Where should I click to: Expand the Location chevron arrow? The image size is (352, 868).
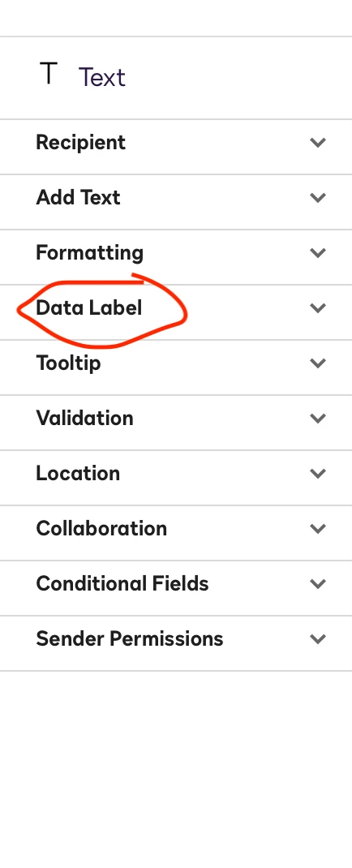coord(318,473)
